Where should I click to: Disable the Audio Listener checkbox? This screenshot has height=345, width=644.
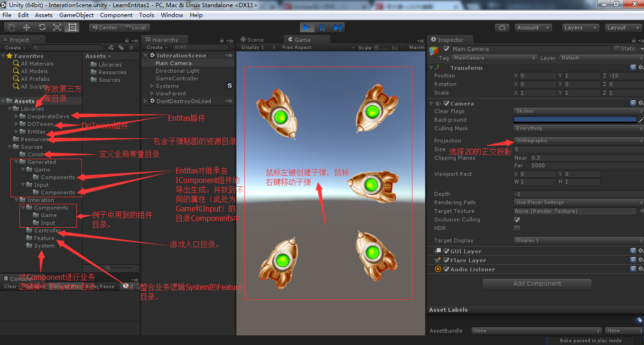(x=446, y=269)
